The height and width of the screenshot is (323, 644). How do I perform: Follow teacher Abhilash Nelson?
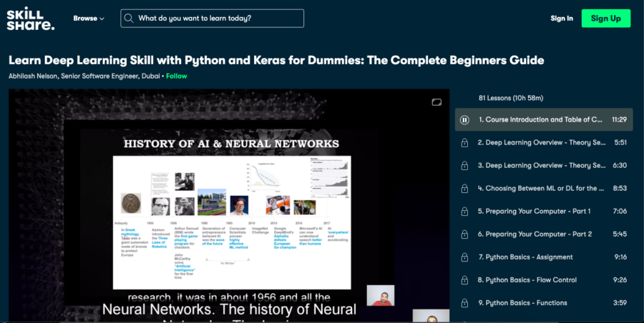pyautogui.click(x=177, y=76)
